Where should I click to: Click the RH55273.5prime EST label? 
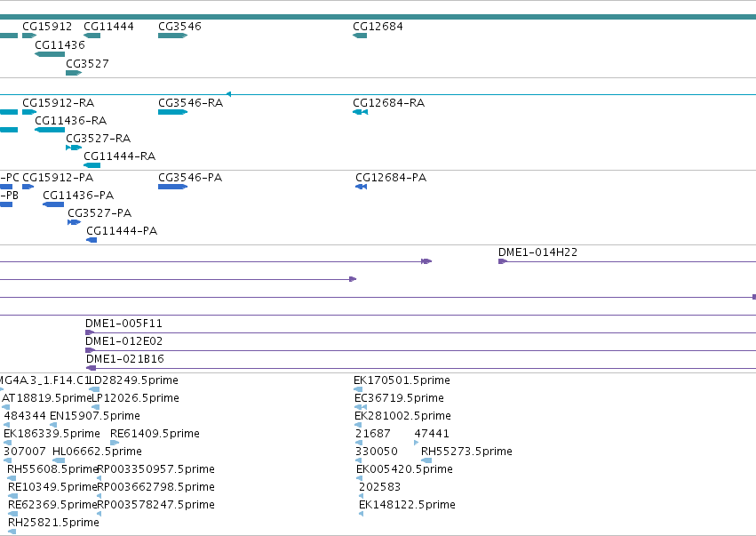click(x=466, y=452)
